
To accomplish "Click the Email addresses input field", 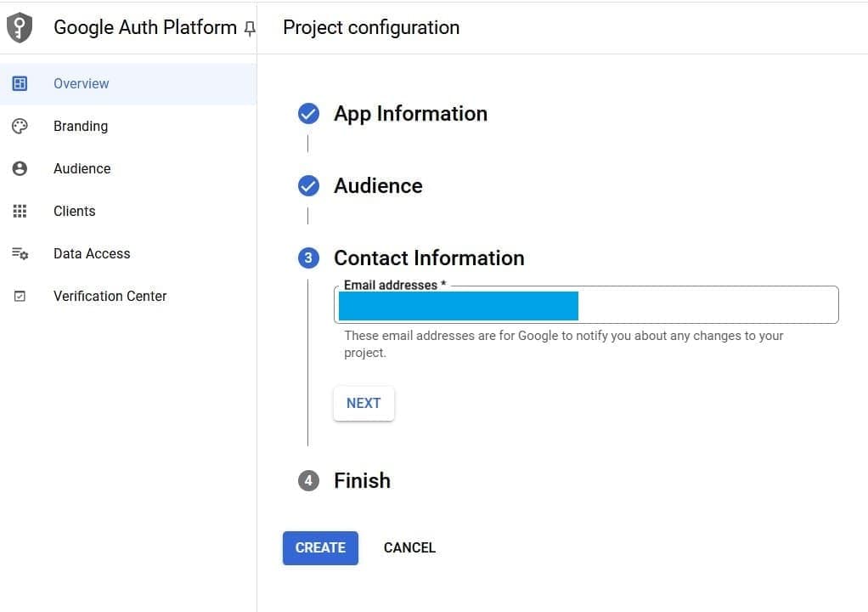I will pos(586,304).
